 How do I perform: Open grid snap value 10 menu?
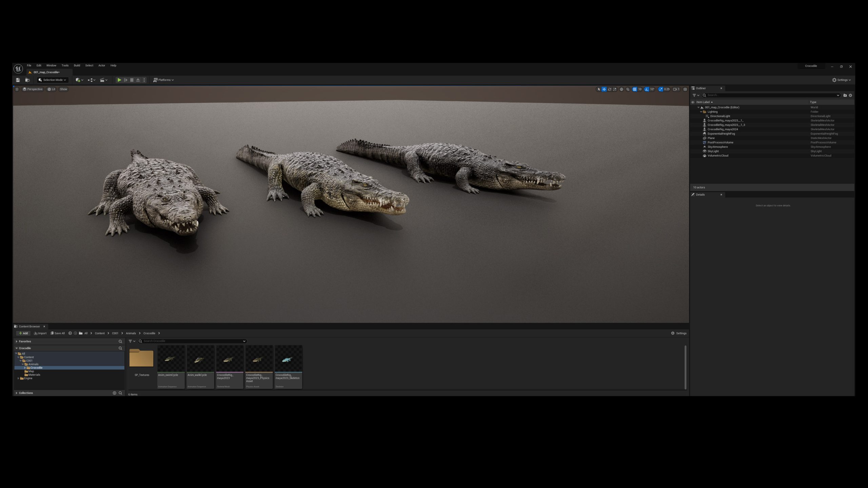(640, 89)
